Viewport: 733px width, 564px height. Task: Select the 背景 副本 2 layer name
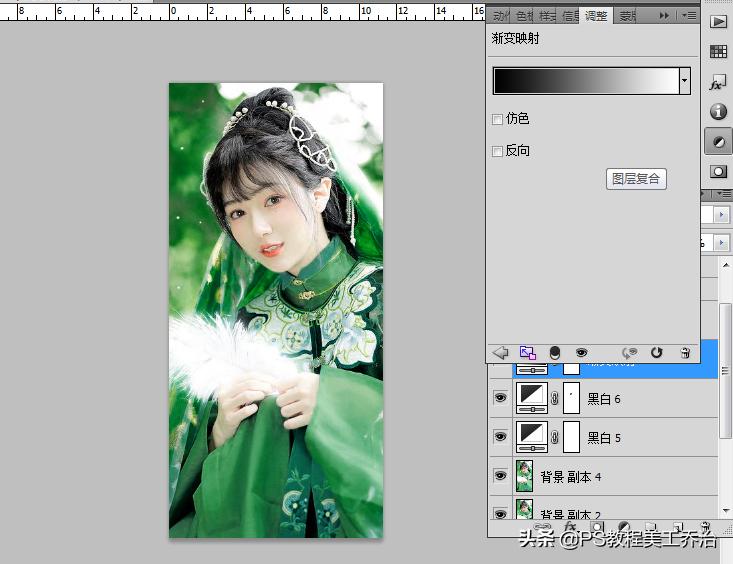(x=571, y=514)
